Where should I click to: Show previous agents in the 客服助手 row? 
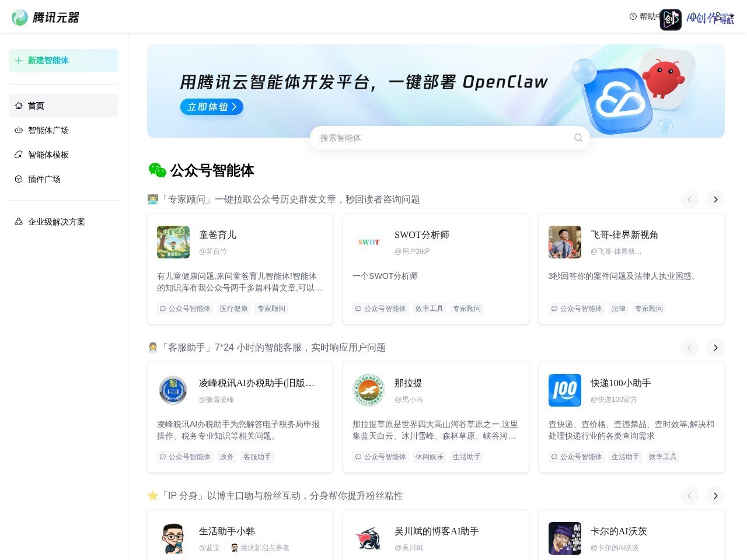click(689, 348)
